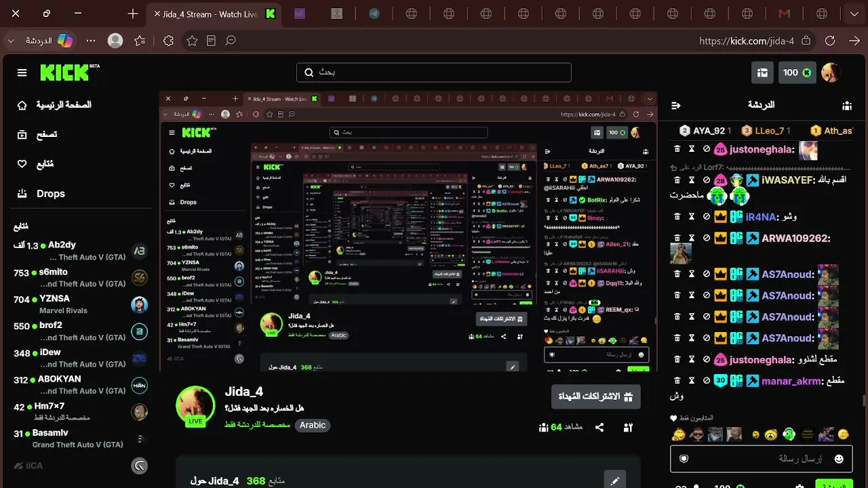Switch to the Gmail browser tab

785,14
